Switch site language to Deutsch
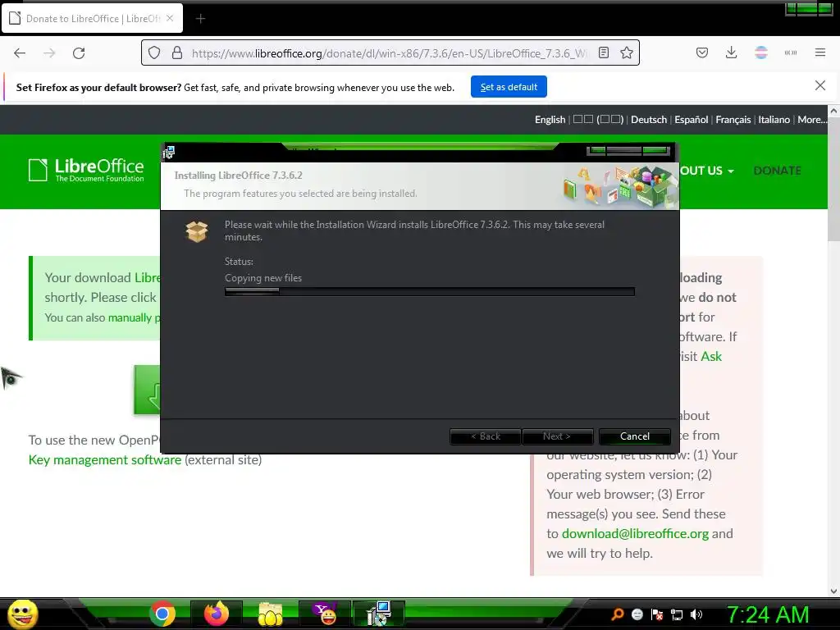 (649, 120)
